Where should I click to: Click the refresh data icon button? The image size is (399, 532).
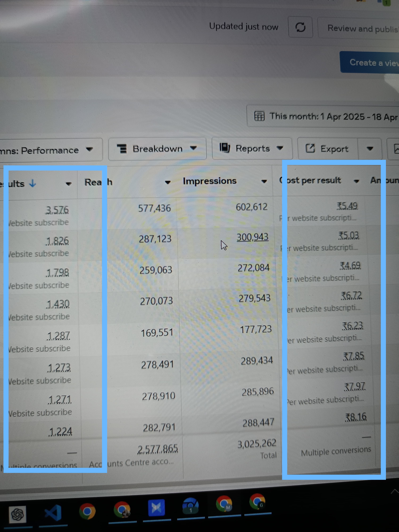[x=300, y=27]
